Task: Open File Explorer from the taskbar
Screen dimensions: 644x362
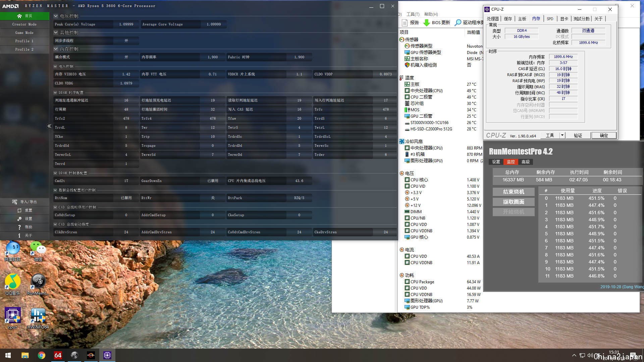Action: (x=25, y=355)
